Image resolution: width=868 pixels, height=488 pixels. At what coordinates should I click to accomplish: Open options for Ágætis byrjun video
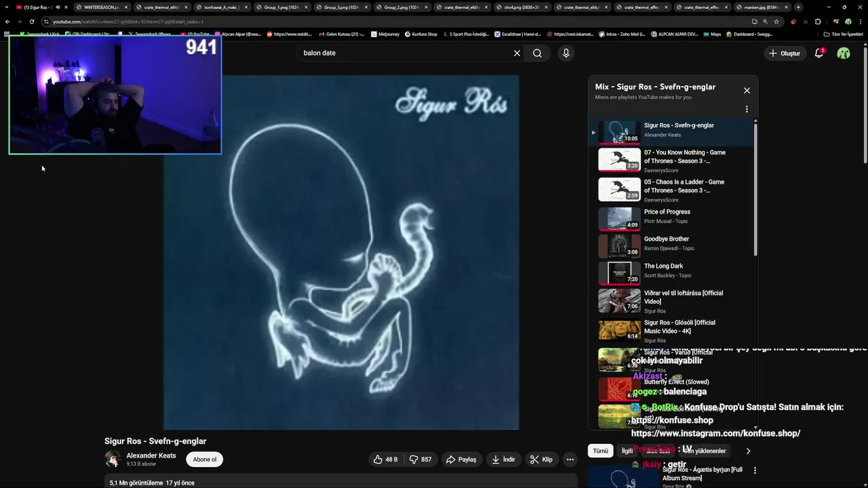click(x=755, y=470)
